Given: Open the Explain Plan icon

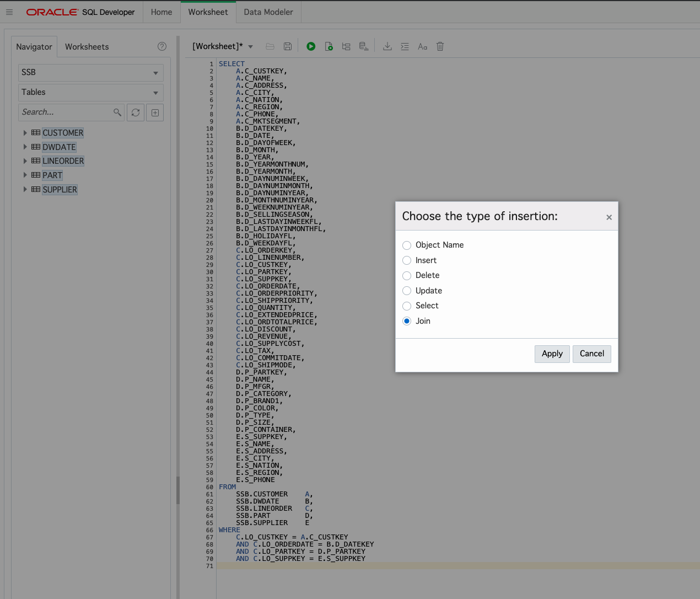Looking at the screenshot, I should tap(346, 46).
